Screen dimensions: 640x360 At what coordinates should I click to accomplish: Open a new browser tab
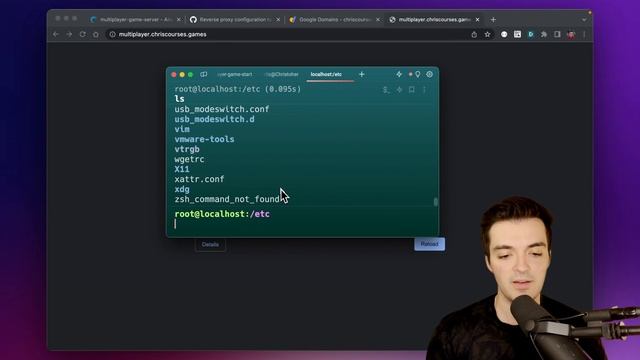(493, 20)
